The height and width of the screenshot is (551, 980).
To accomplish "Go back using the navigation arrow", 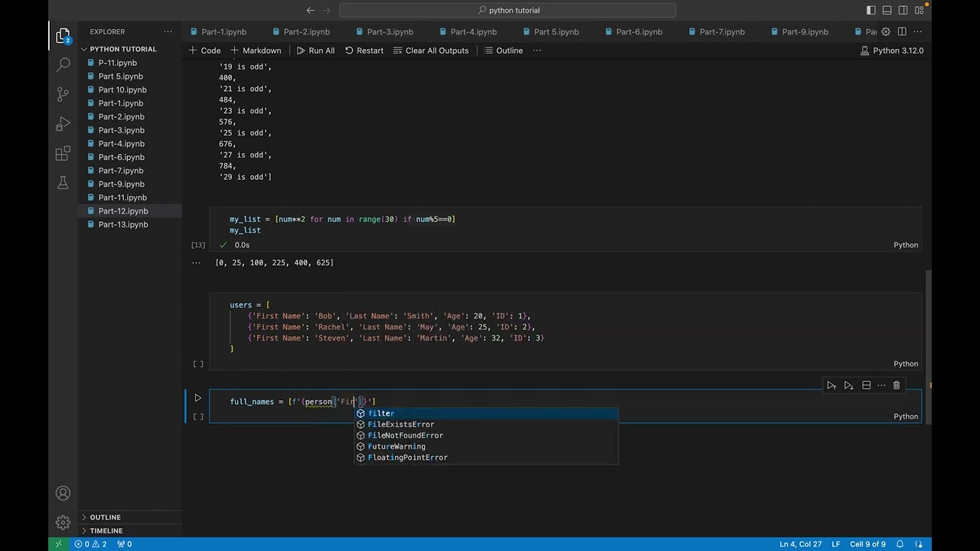I will pyautogui.click(x=310, y=10).
